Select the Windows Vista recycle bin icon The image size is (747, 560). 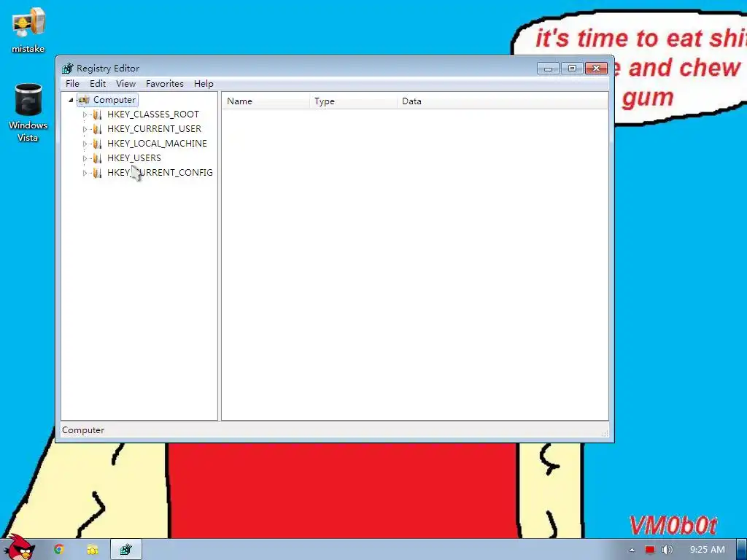(28, 113)
